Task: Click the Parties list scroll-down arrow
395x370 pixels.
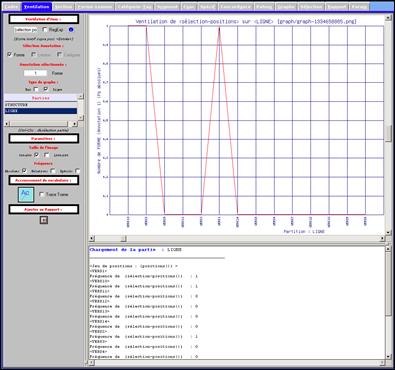Action: point(80,118)
